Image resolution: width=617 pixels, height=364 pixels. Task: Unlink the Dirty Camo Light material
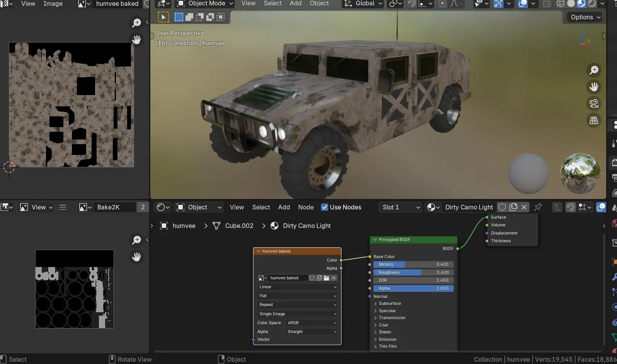(524, 207)
